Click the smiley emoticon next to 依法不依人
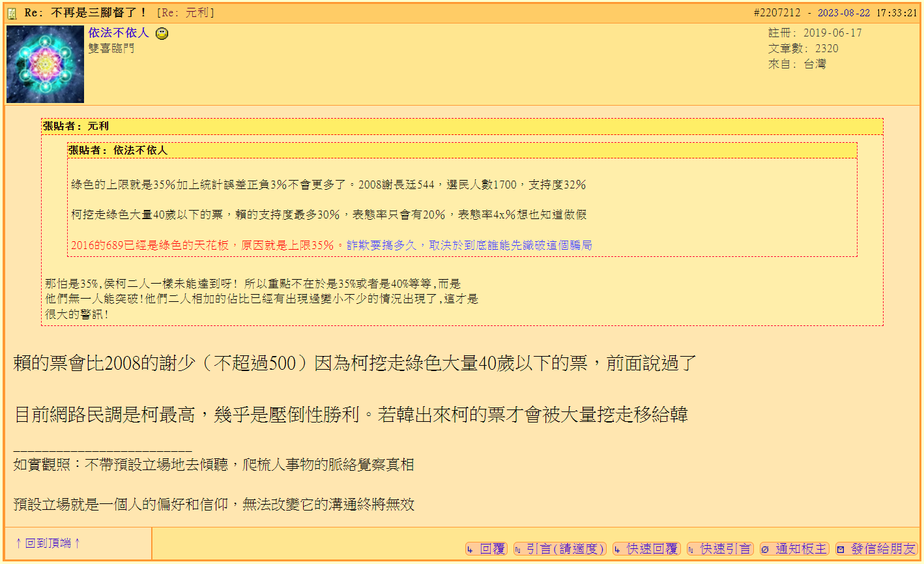 tap(162, 33)
